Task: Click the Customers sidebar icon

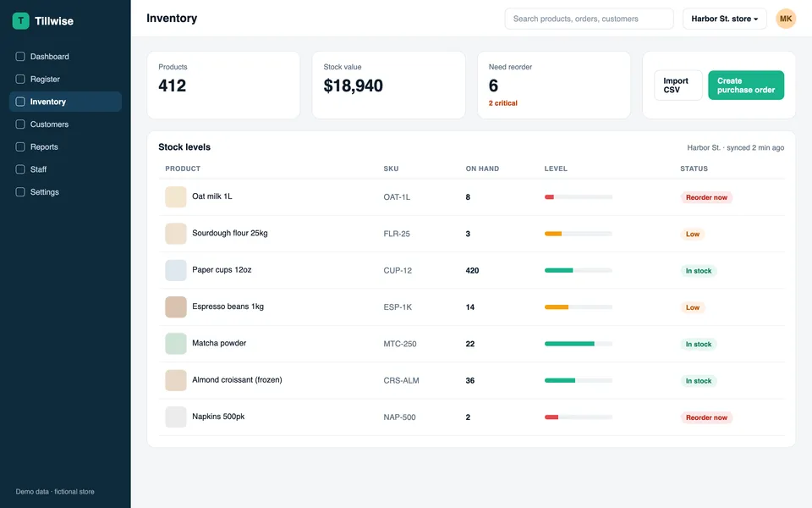Action: point(20,124)
